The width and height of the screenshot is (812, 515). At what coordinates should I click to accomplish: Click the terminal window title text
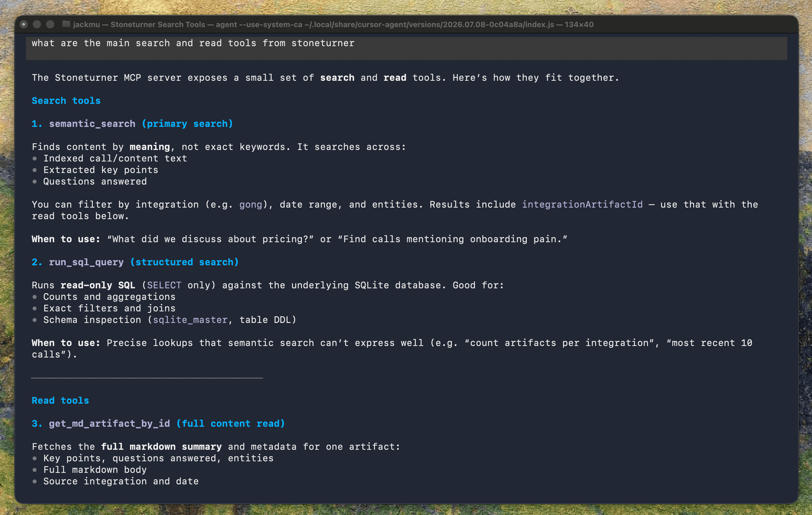tap(333, 25)
